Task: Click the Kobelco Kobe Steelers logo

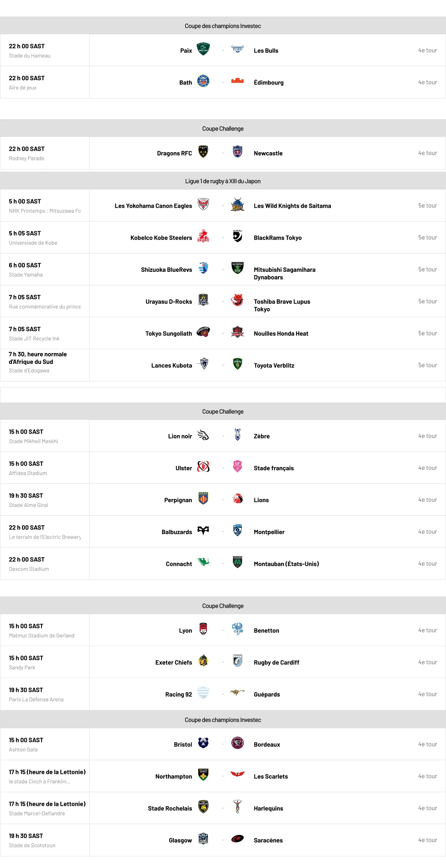Action: 203,236
